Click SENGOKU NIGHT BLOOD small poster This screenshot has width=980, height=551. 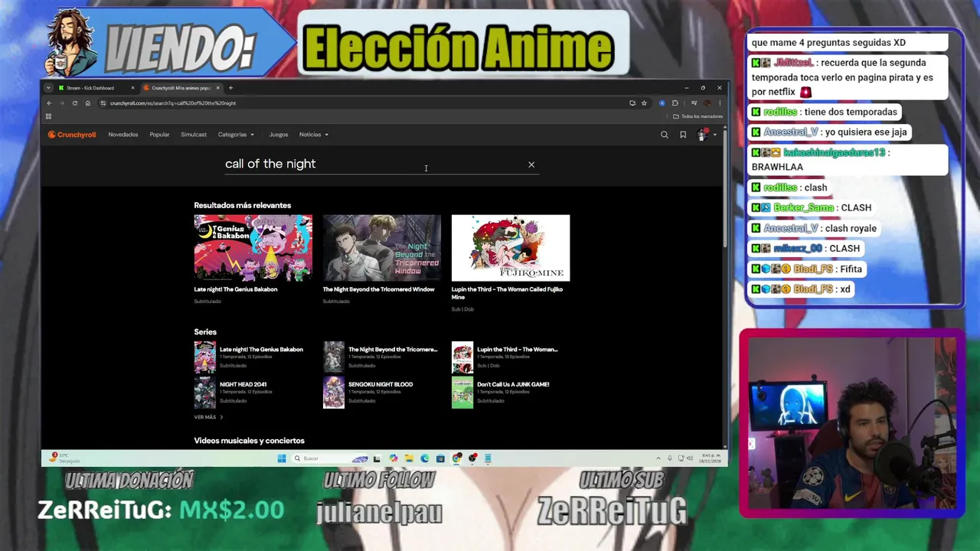[333, 393]
